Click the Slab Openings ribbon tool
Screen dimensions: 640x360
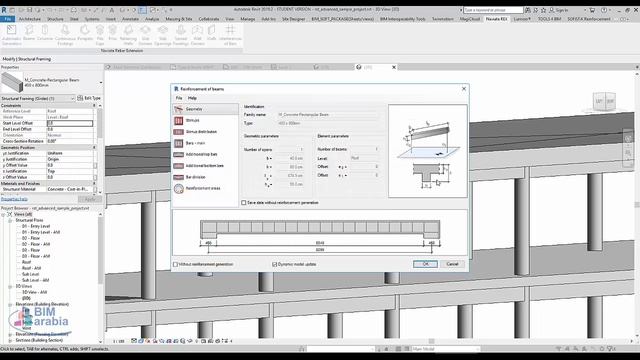[163, 34]
